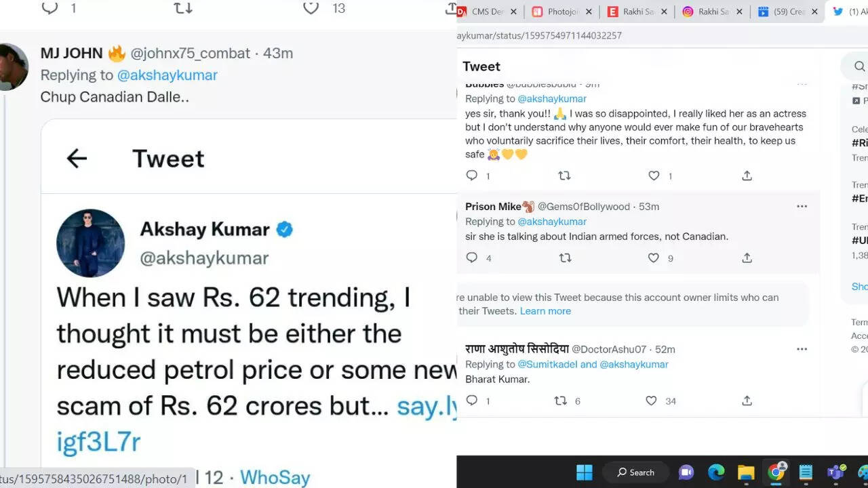Click the taskbar Search box

(x=636, y=472)
